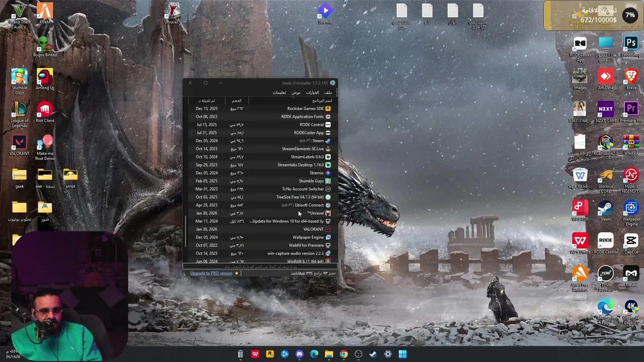Sort by the تم تثبيته بـ column header
Image resolution: width=644 pixels, height=362 pixels.
206,101
